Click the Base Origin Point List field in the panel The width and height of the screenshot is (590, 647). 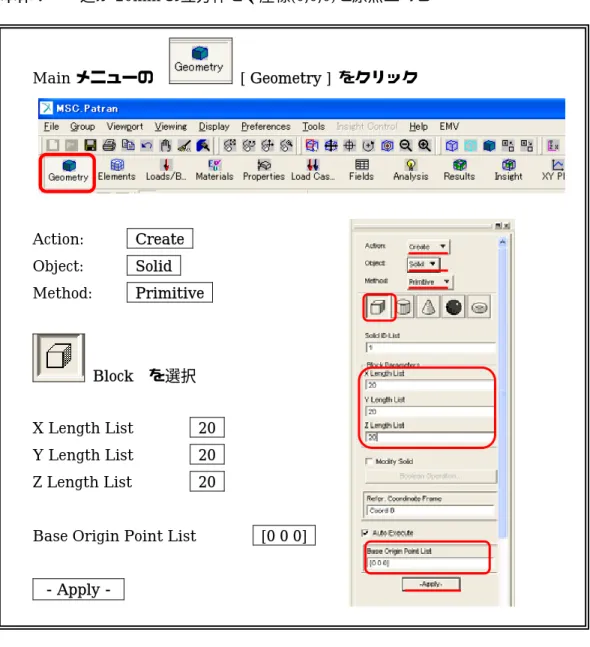[x=428, y=563]
